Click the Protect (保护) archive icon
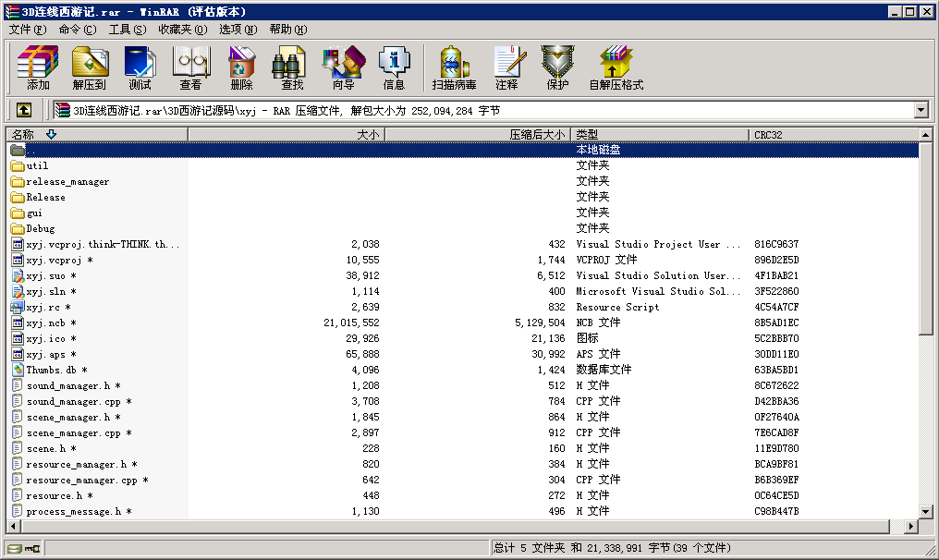 [x=557, y=68]
